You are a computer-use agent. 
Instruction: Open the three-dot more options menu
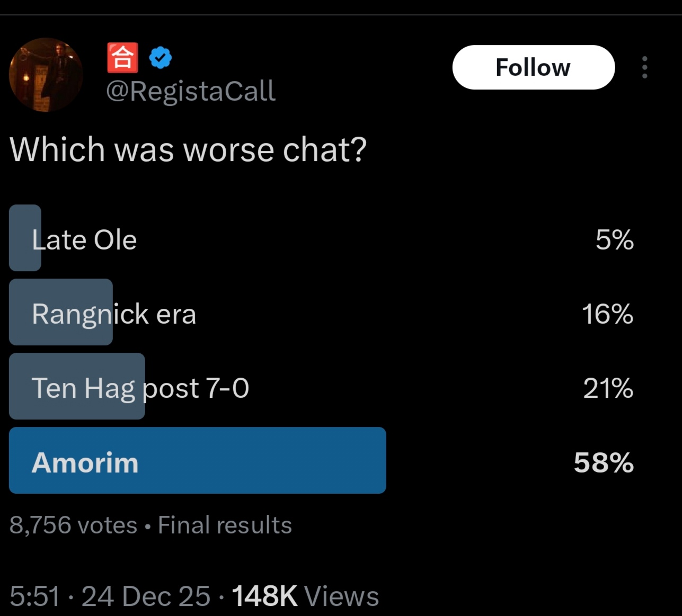tap(644, 67)
